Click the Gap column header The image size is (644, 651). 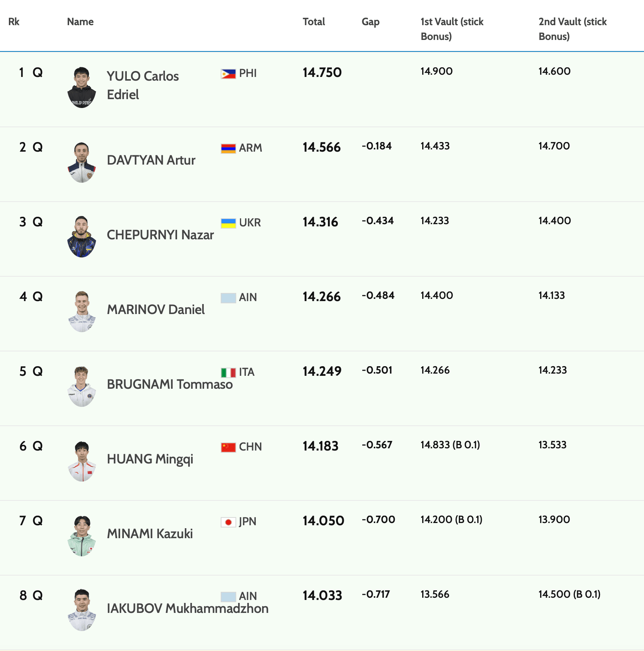[x=370, y=22]
